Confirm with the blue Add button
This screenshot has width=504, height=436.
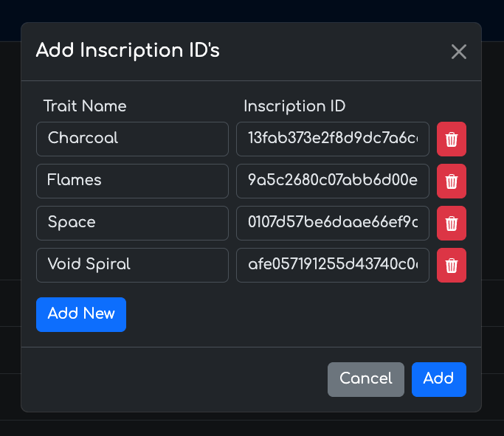(x=438, y=379)
